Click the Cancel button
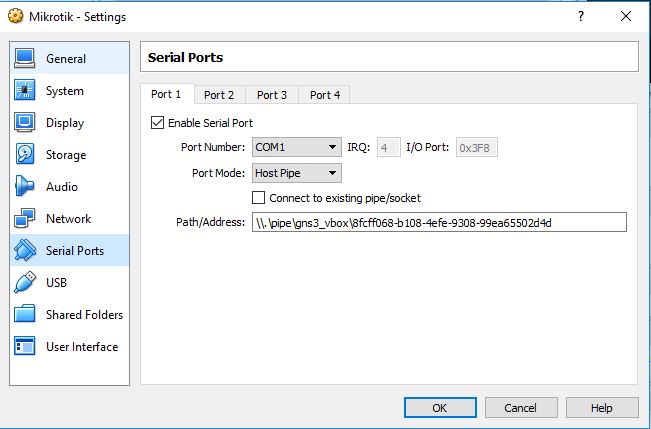This screenshot has height=429, width=651. click(521, 408)
